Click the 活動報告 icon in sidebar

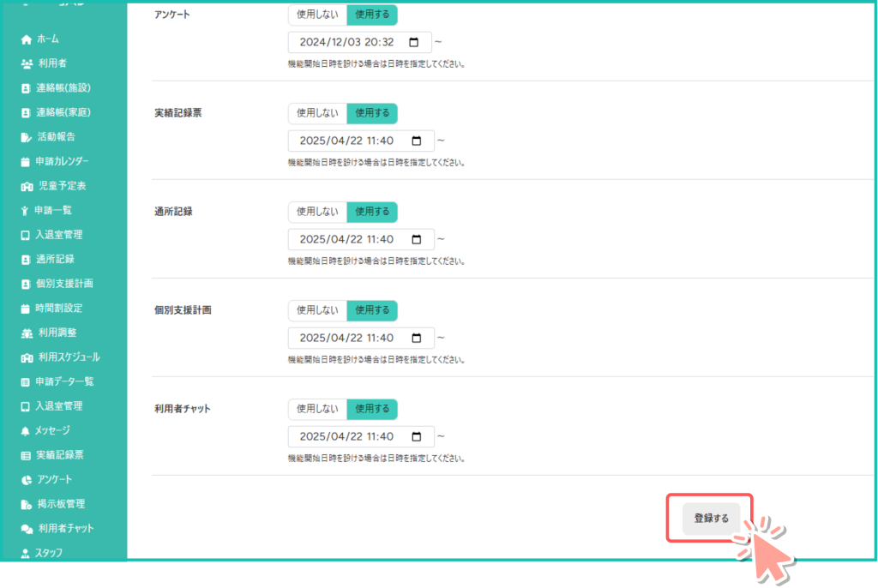[26, 137]
